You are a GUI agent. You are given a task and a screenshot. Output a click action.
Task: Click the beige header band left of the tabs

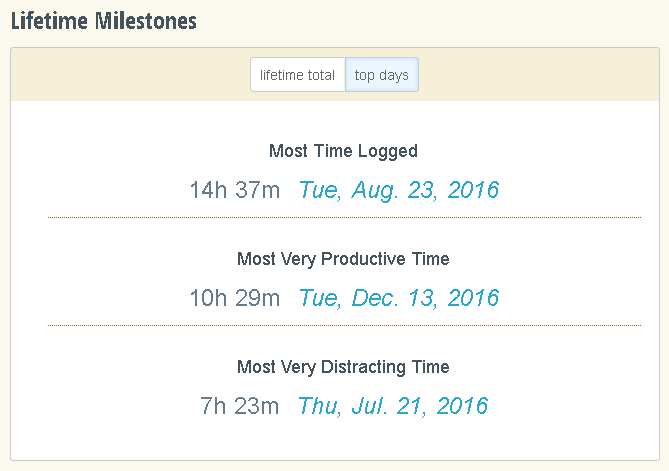click(x=130, y=74)
